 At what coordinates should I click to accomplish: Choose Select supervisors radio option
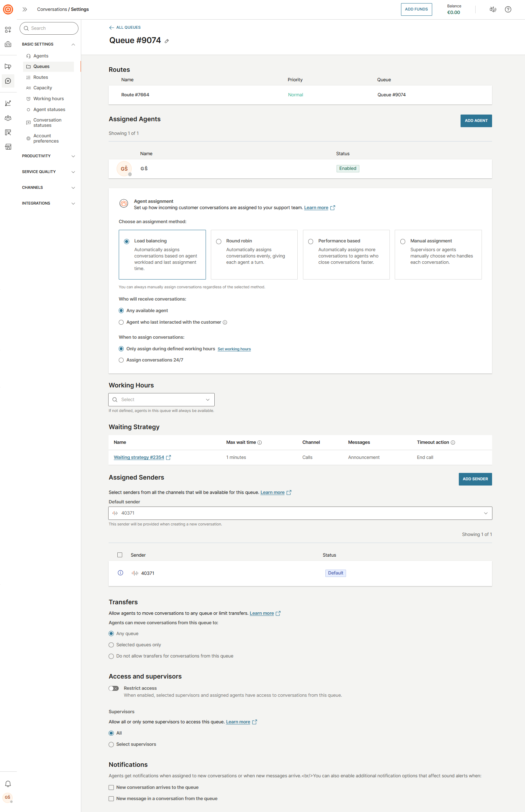[111, 744]
